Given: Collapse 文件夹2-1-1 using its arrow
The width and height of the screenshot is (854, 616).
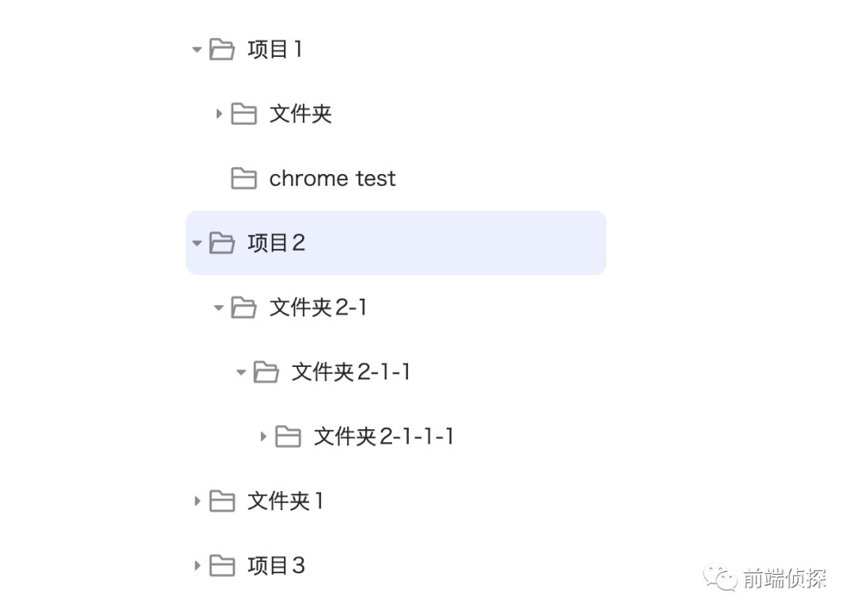Looking at the screenshot, I should click(x=241, y=372).
